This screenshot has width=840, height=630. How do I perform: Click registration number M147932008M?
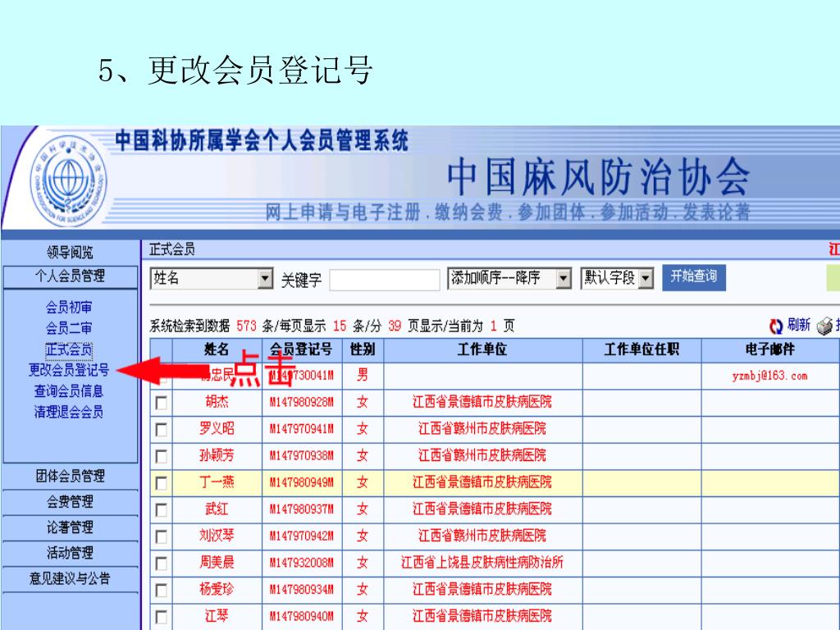pos(302,563)
